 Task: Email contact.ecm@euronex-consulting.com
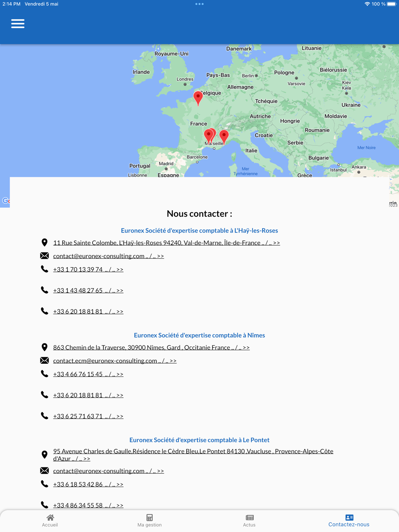[x=115, y=361]
